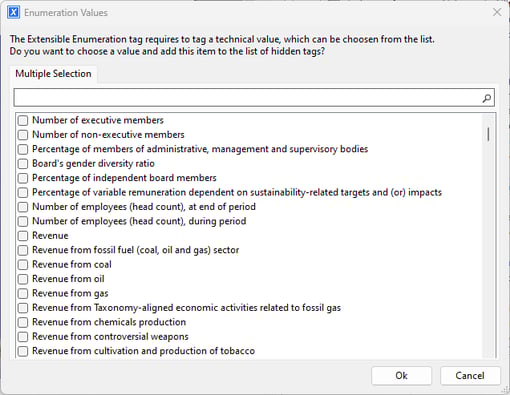This screenshot has height=395, width=510.
Task: Tick Revenue from gas option
Action: tap(23, 293)
